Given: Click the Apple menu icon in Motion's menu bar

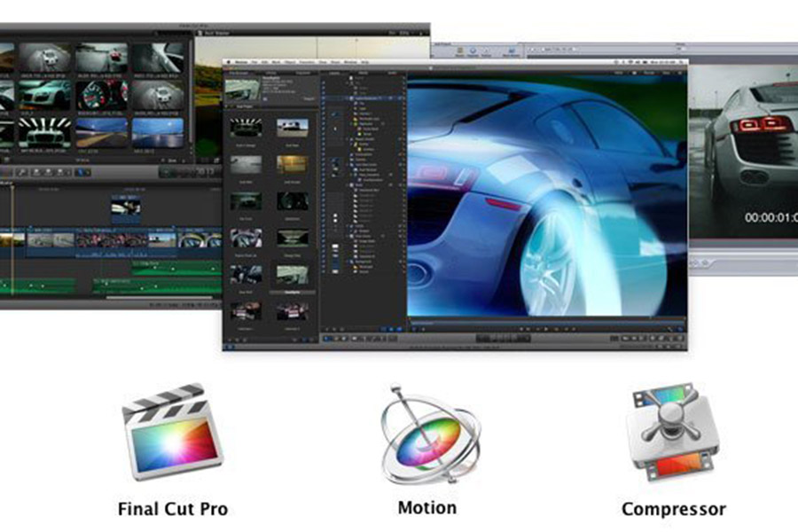Looking at the screenshot, I should [x=229, y=61].
